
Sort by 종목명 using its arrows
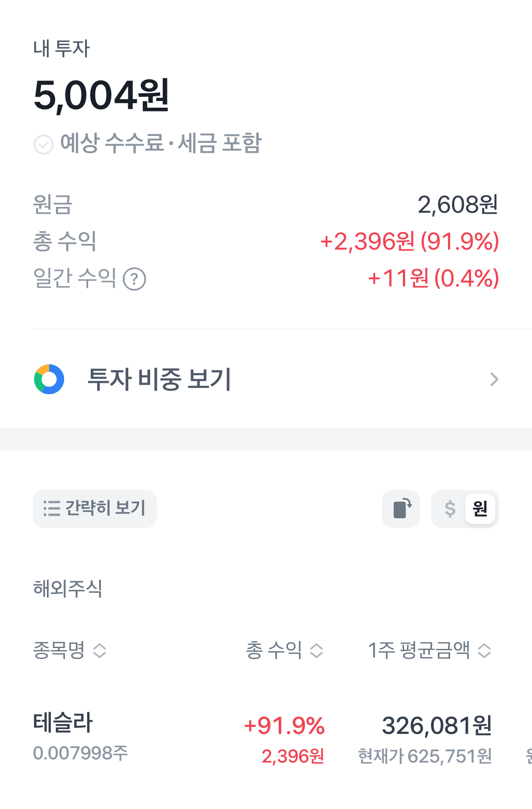pos(100,651)
